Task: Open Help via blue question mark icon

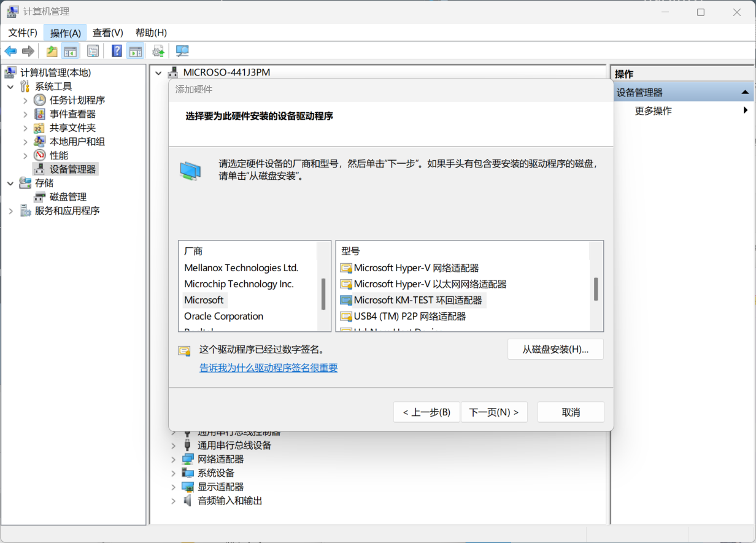Action: click(x=117, y=51)
